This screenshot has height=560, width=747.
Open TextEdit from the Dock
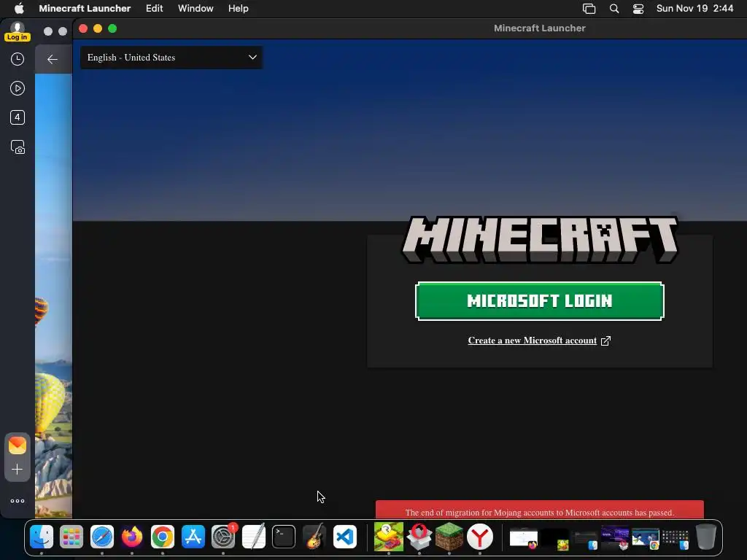tap(253, 537)
